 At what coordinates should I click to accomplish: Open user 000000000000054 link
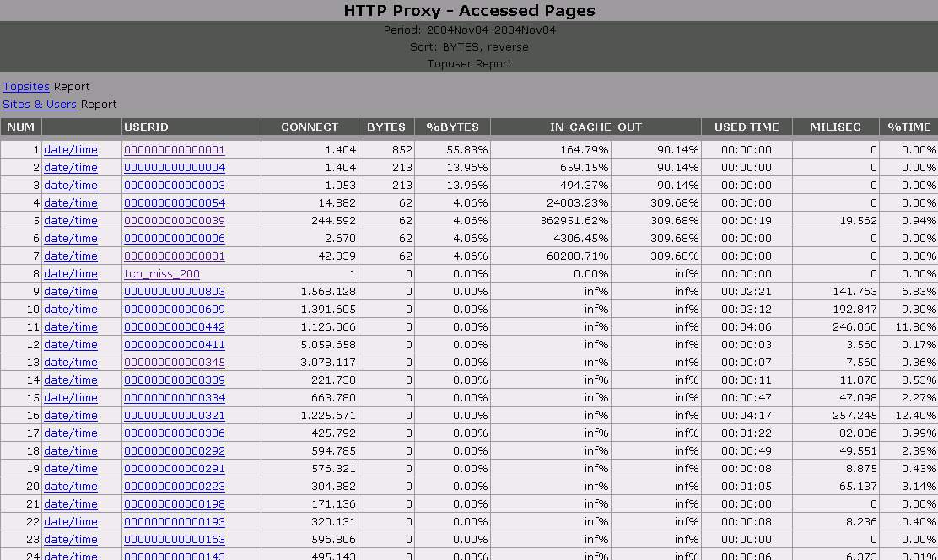point(175,202)
